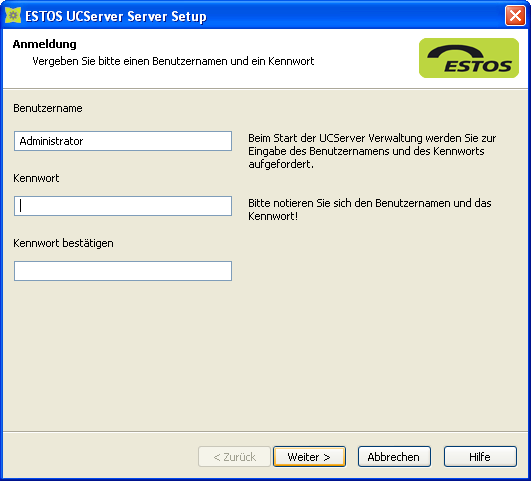Click the Benutzername label
This screenshot has height=481, width=531.
pos(48,108)
